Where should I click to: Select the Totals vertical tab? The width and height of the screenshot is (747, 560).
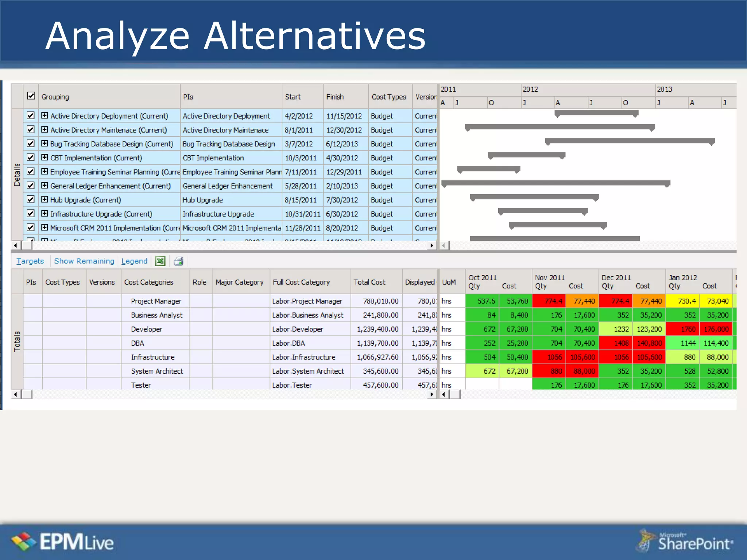tap(17, 342)
